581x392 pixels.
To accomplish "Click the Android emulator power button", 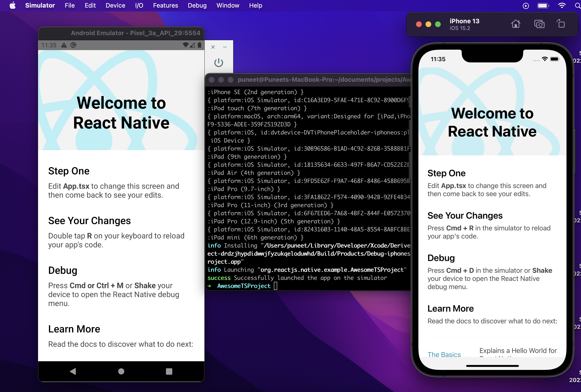I will (x=219, y=62).
